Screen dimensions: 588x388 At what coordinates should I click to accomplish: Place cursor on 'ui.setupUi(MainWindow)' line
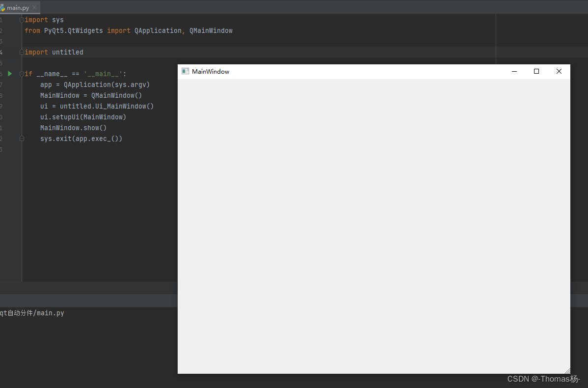83,117
